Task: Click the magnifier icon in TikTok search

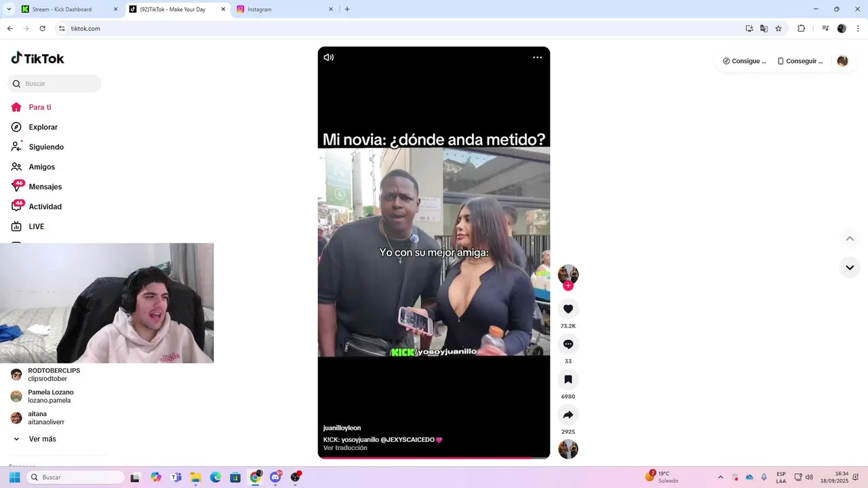Action: [16, 84]
